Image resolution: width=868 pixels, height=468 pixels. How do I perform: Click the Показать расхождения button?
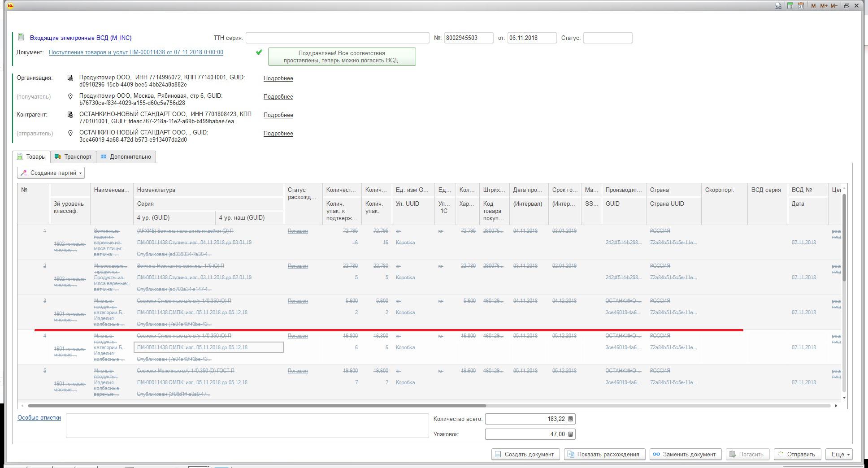pos(604,454)
